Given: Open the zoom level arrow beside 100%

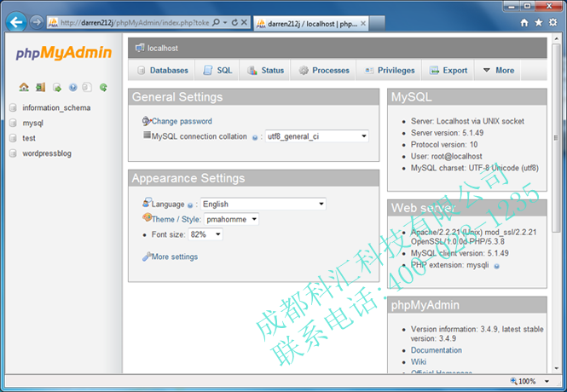Looking at the screenshot, I should 547,381.
